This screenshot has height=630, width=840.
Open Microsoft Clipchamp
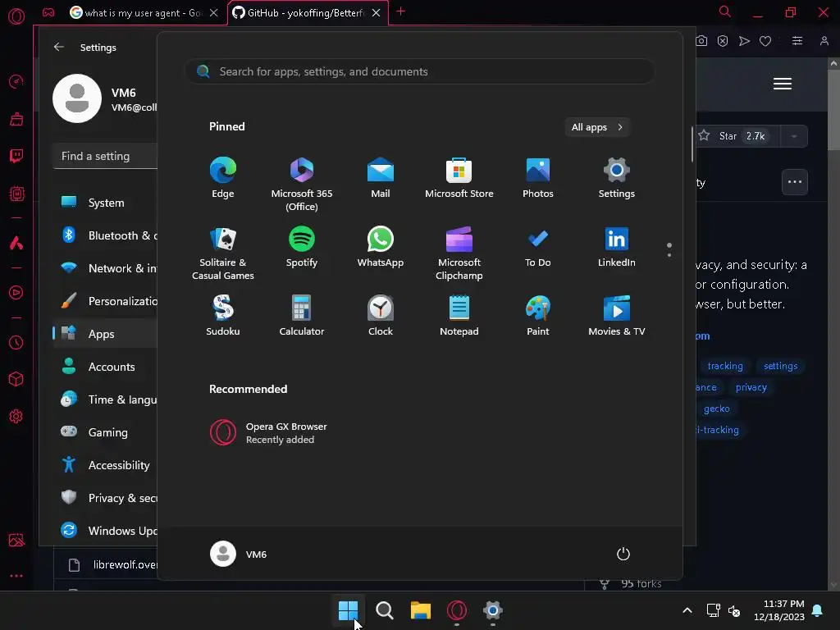coord(459,253)
